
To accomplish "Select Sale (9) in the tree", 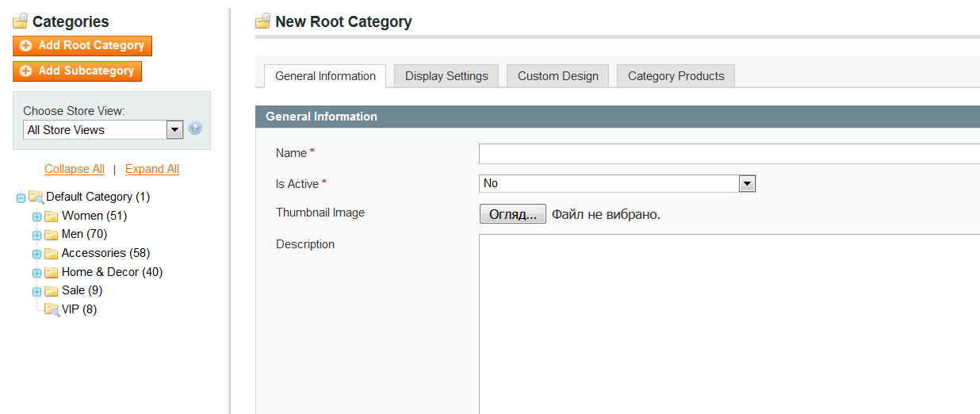I will (x=82, y=290).
